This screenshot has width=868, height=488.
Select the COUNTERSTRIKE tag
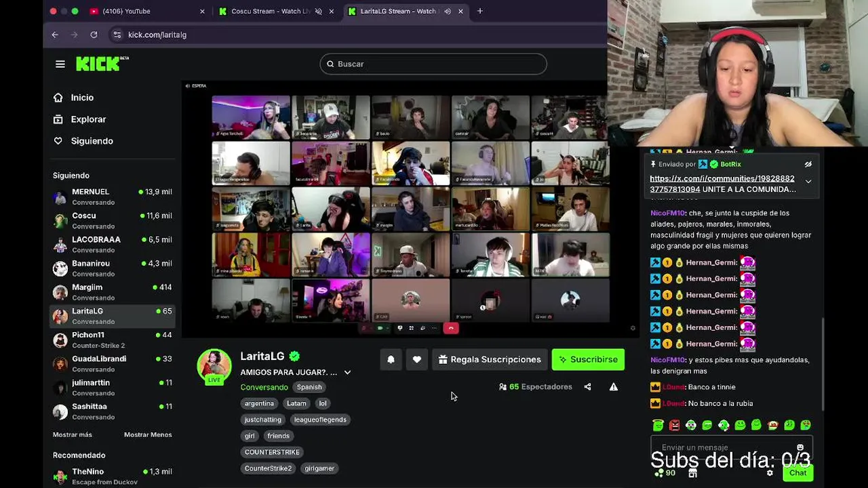[x=272, y=452]
